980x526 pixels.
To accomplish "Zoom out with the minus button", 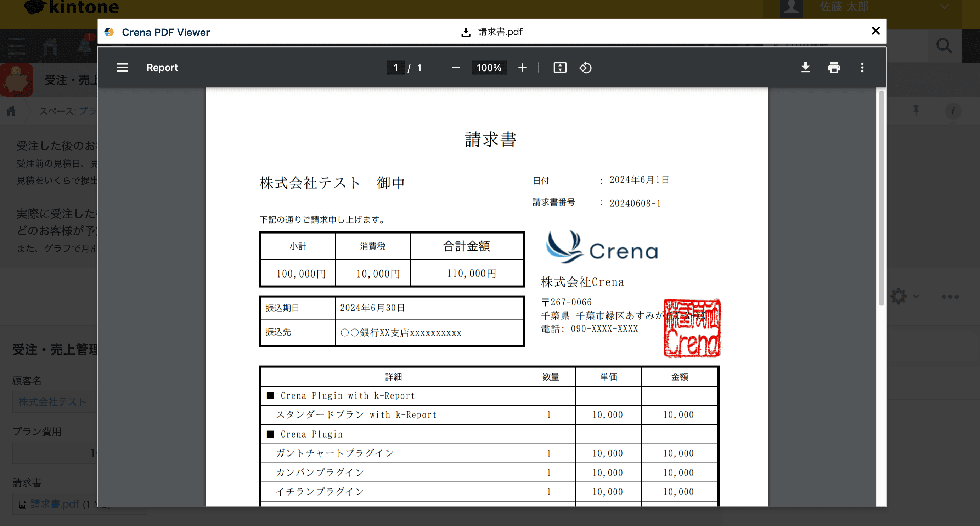I will click(456, 68).
